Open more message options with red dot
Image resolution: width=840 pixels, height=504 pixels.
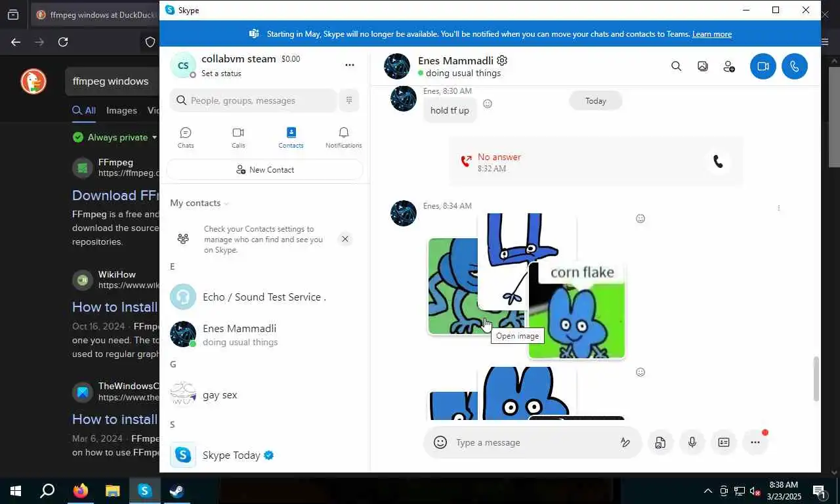(x=755, y=442)
